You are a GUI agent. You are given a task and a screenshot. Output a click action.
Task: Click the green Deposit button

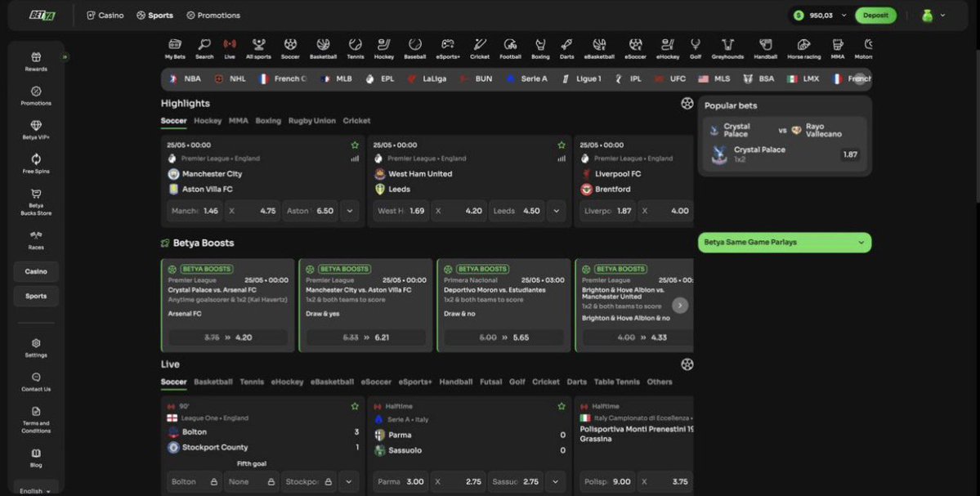click(x=875, y=16)
